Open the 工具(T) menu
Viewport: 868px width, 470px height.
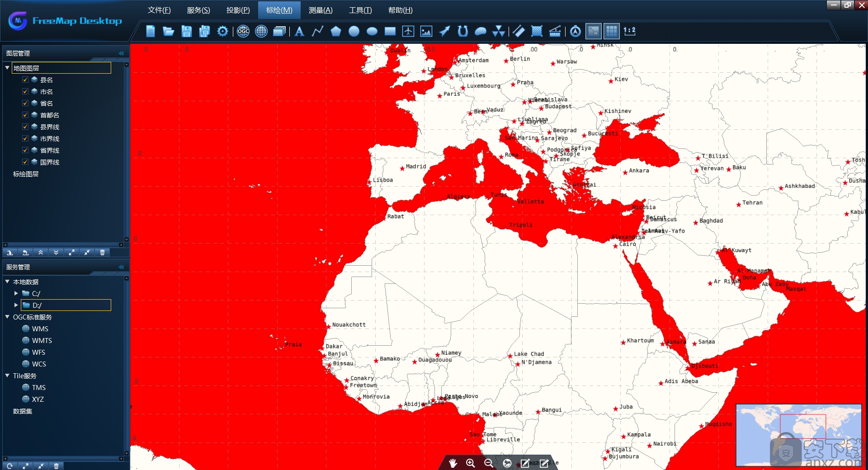coord(360,10)
